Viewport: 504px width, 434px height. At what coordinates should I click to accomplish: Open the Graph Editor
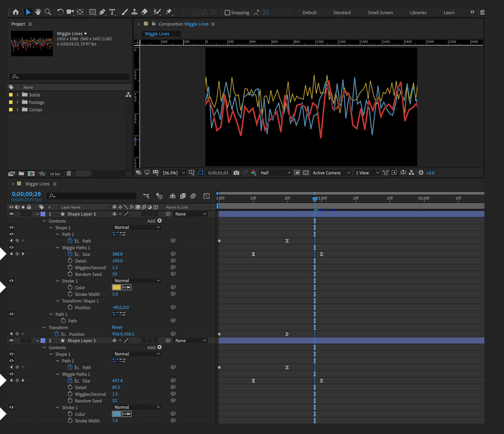(206, 196)
